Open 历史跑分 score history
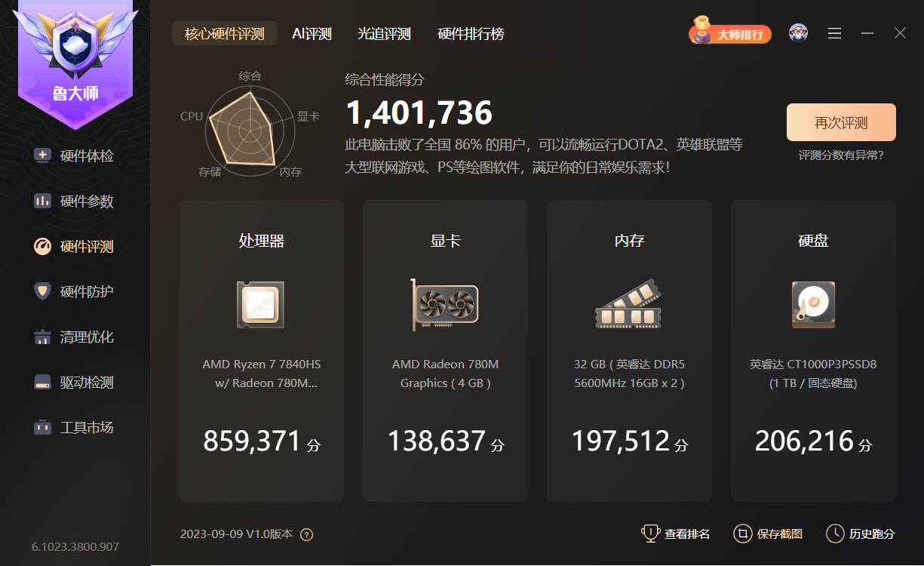The height and width of the screenshot is (566, 924). click(x=861, y=534)
